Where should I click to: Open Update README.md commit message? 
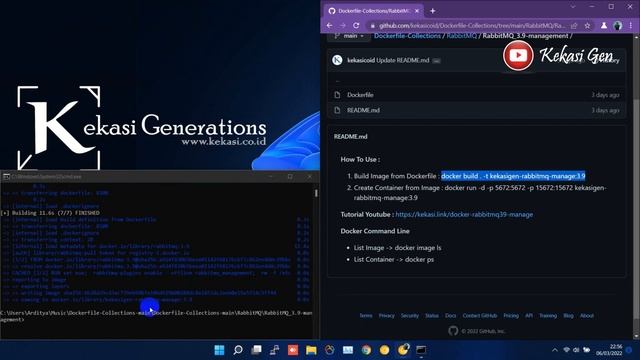click(402, 60)
